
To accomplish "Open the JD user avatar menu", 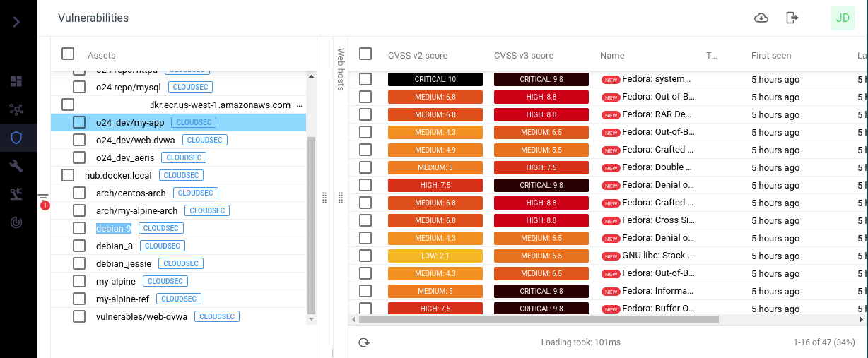I will pos(843,18).
